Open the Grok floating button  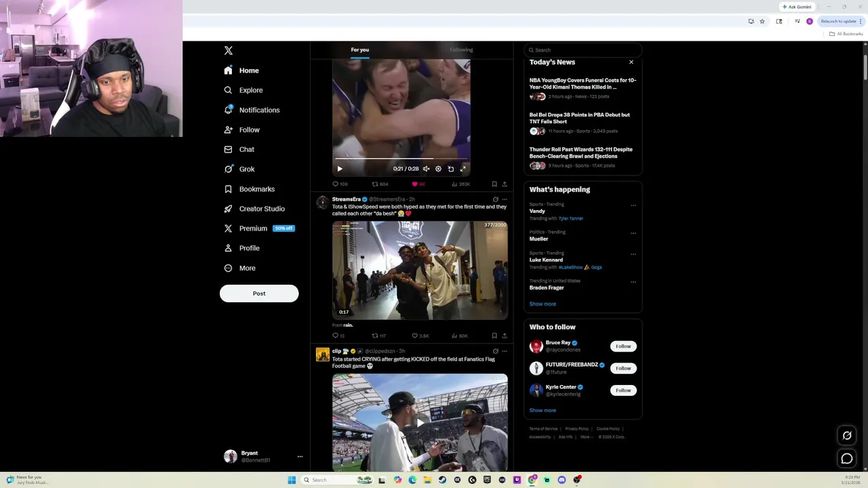(847, 436)
